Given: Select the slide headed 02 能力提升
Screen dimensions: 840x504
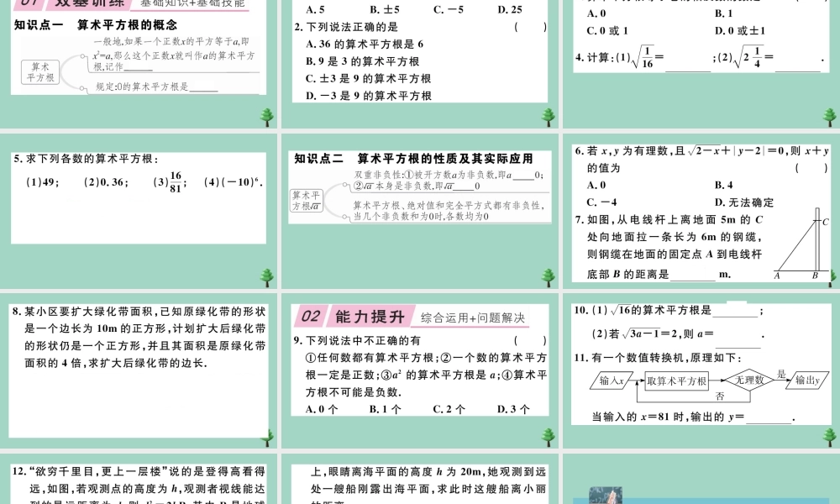Looking at the screenshot, I should point(420,370).
